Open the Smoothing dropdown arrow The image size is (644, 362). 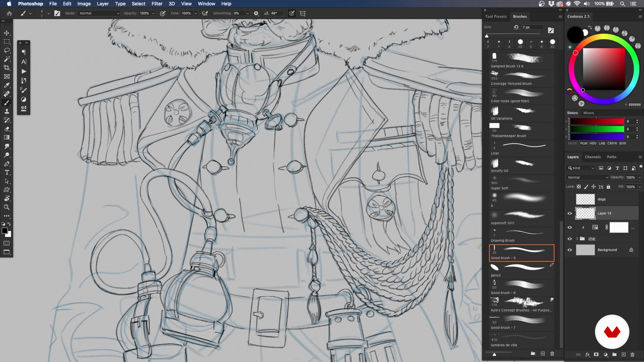(248, 13)
